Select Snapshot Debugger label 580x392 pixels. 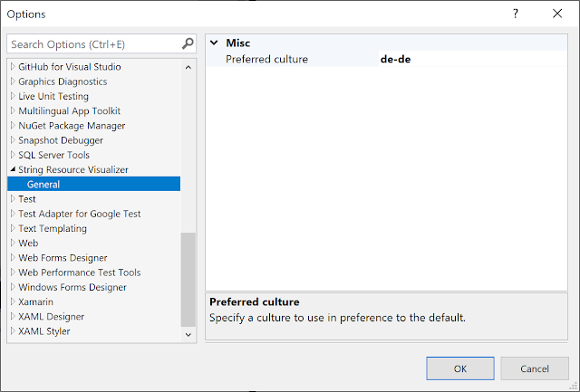[61, 140]
